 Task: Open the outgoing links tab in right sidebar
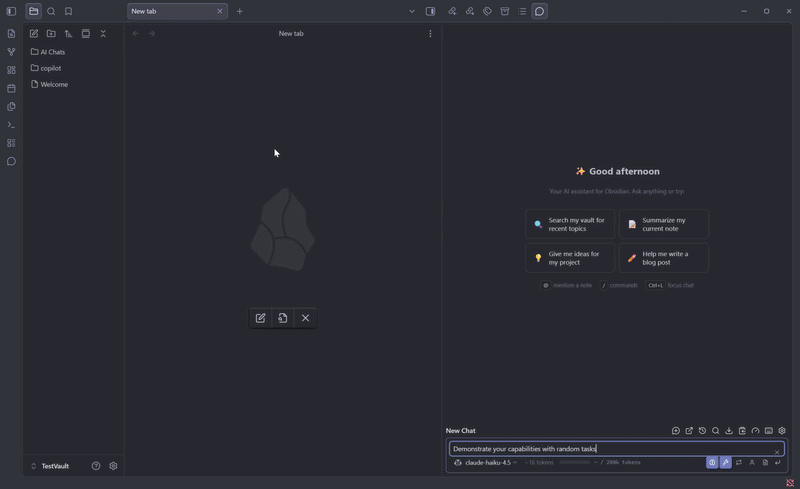click(470, 11)
